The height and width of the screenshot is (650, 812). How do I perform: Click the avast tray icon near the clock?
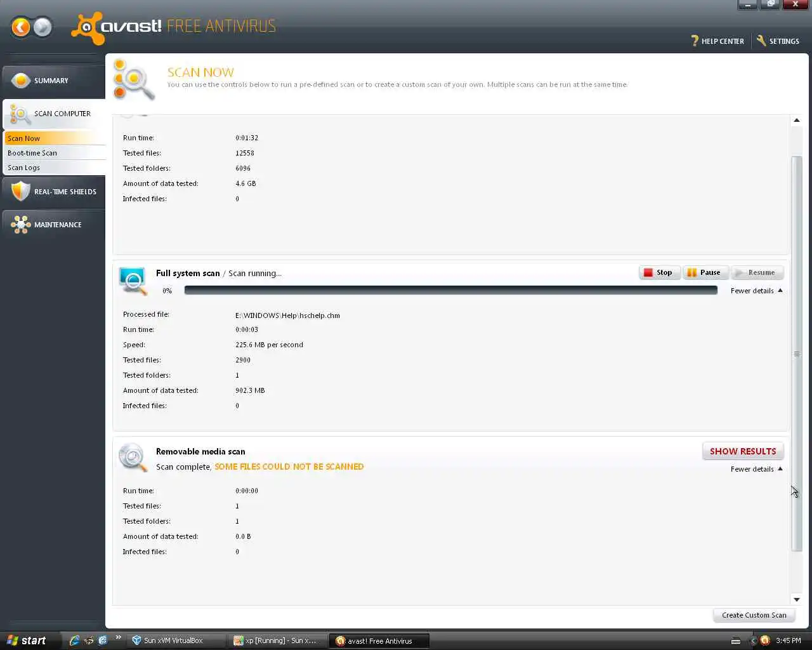pos(765,640)
